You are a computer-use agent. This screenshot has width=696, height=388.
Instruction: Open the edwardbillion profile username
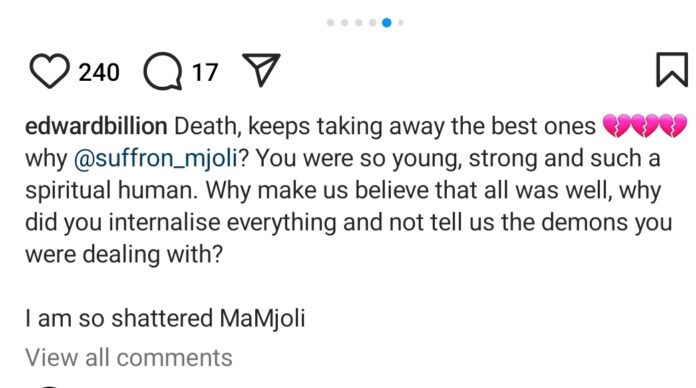pyautogui.click(x=96, y=126)
